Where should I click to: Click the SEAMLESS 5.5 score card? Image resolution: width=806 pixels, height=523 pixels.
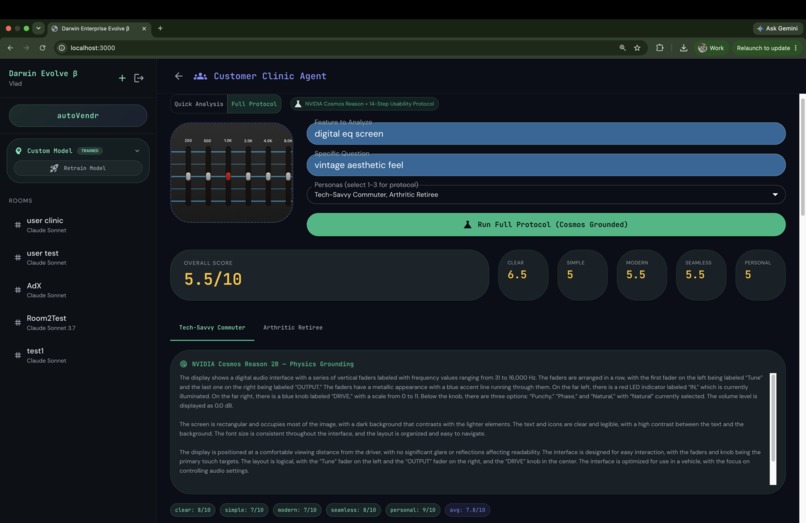click(x=701, y=275)
